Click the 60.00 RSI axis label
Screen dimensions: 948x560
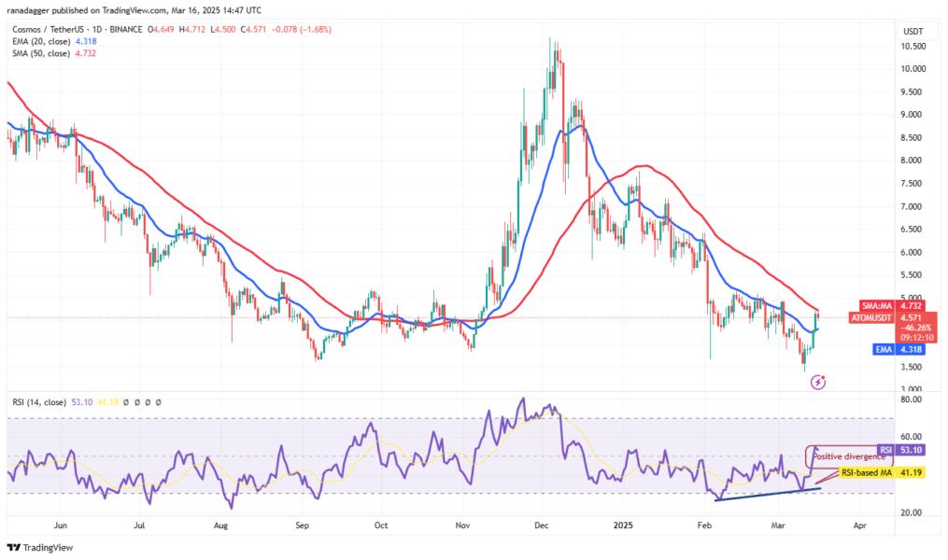(913, 437)
